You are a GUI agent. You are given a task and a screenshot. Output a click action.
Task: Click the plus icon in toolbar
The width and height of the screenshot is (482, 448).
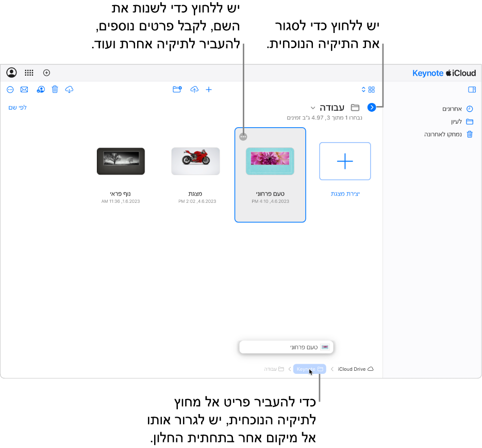(209, 90)
